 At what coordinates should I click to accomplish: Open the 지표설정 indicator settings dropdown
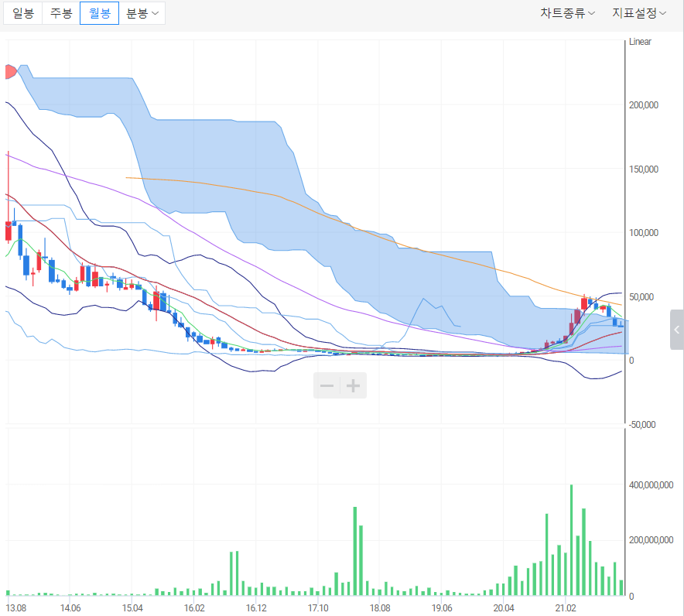639,13
